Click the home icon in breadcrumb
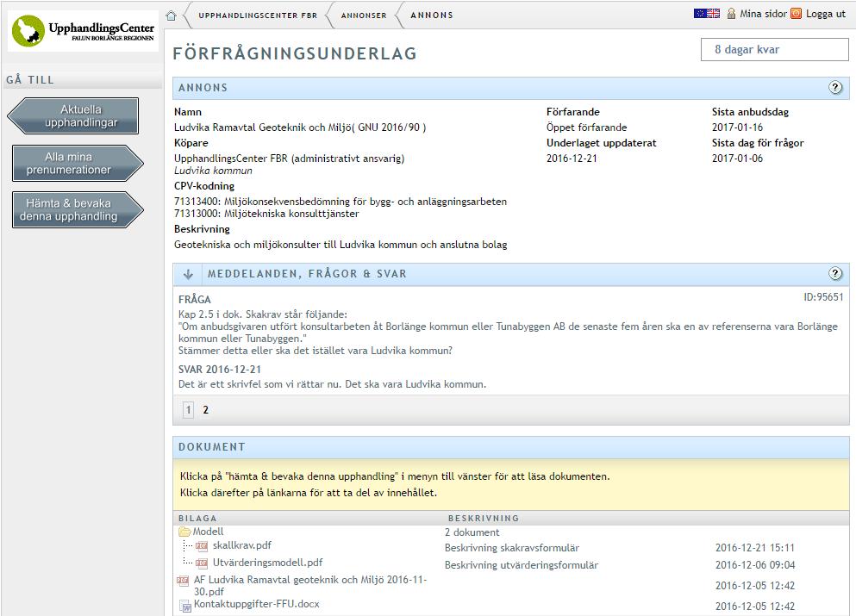The image size is (856, 616). [171, 16]
